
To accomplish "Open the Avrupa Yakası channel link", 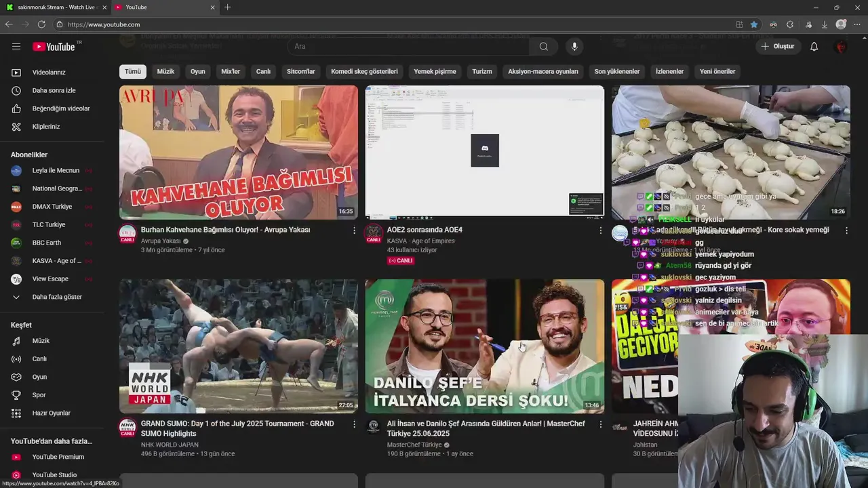I will click(161, 241).
